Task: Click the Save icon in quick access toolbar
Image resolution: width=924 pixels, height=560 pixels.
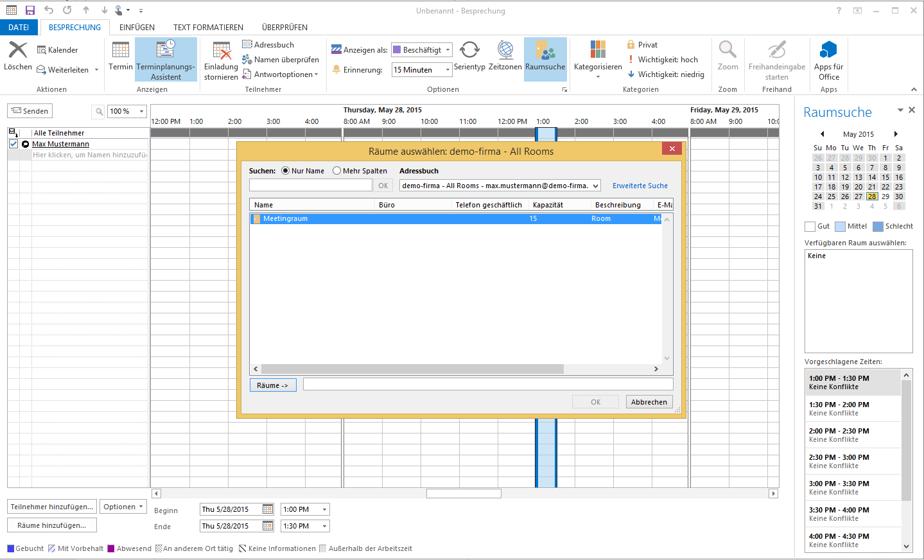Action: [30, 10]
